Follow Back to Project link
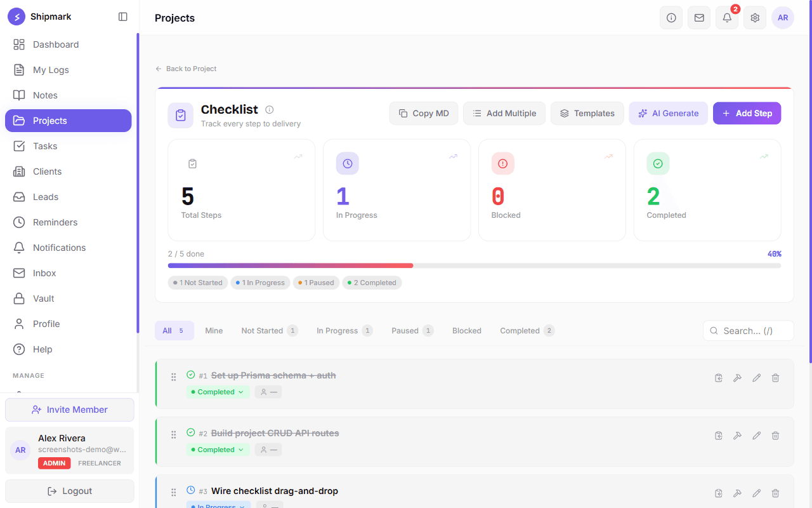This screenshot has width=812, height=508. (x=186, y=69)
